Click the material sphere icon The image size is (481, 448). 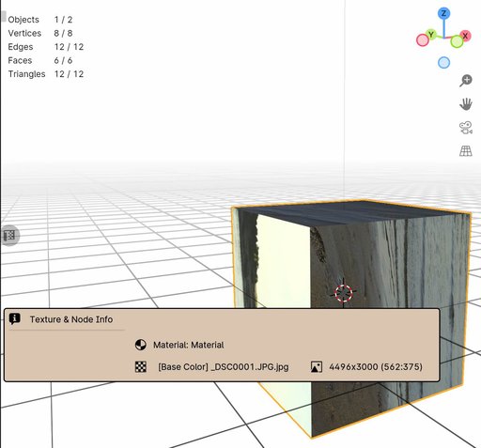140,345
